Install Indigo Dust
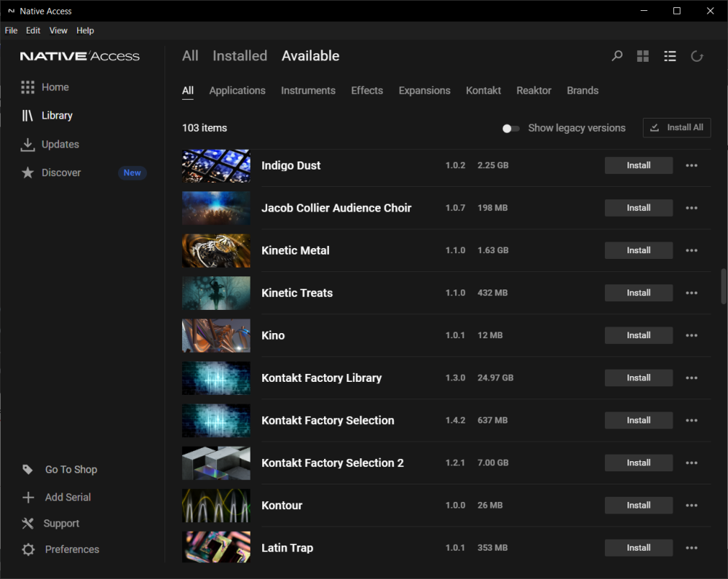Image resolution: width=728 pixels, height=579 pixels. 638,166
